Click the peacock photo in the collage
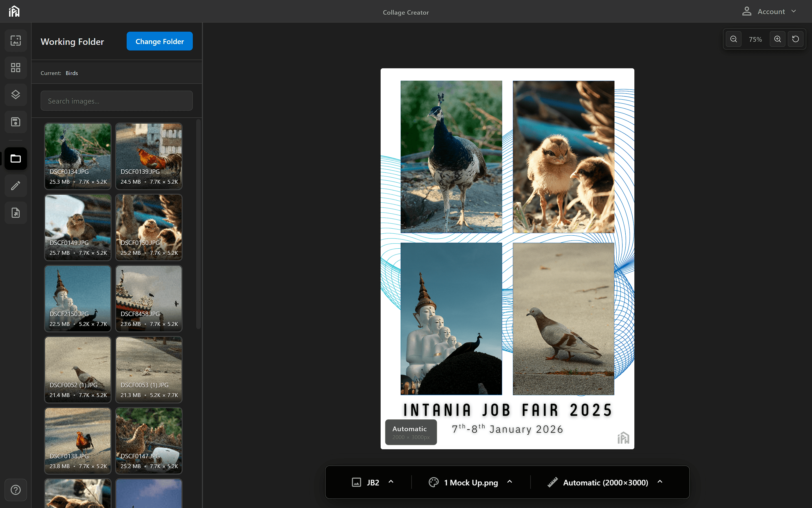 pyautogui.click(x=451, y=157)
